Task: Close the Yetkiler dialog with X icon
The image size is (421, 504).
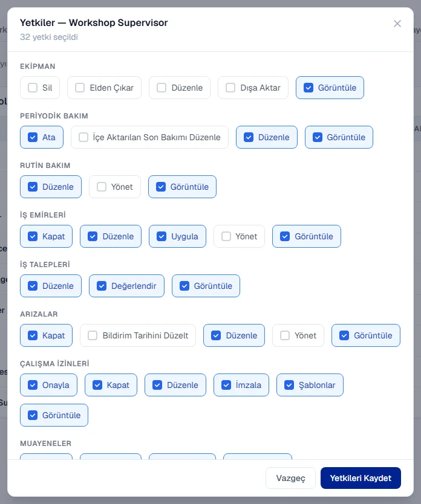Action: (397, 24)
